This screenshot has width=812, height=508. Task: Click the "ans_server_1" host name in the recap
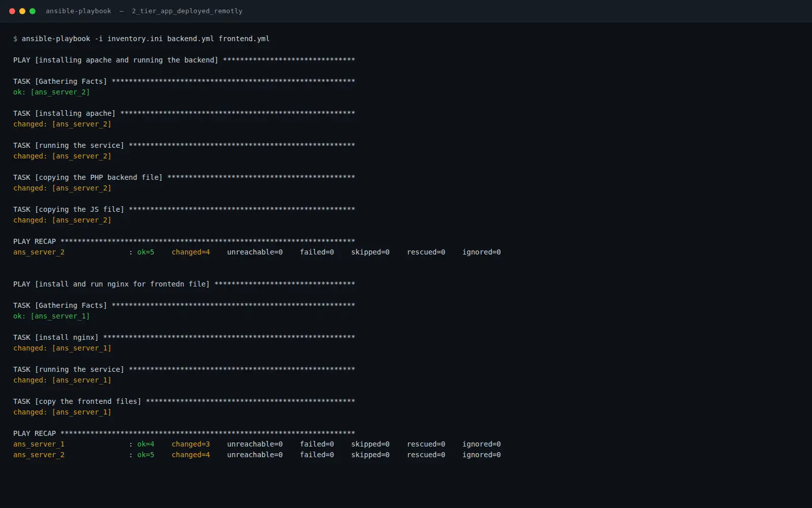pyautogui.click(x=39, y=444)
